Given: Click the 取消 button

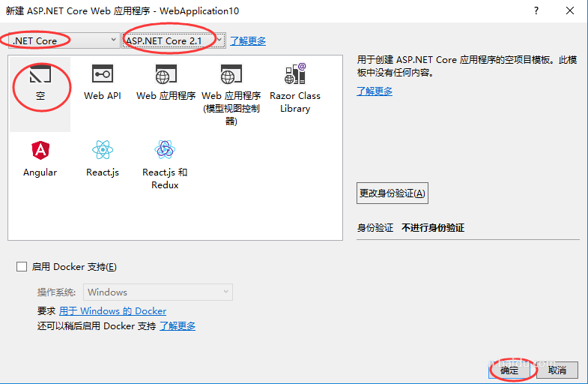Looking at the screenshot, I should tap(557, 370).
